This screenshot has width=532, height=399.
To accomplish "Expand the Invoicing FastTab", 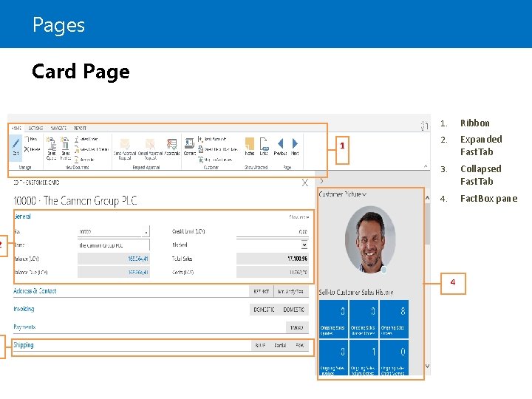I will point(24,309).
